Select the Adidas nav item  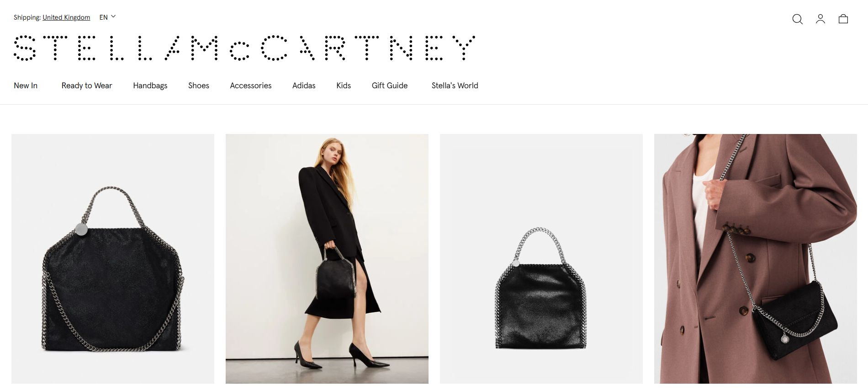tap(304, 86)
